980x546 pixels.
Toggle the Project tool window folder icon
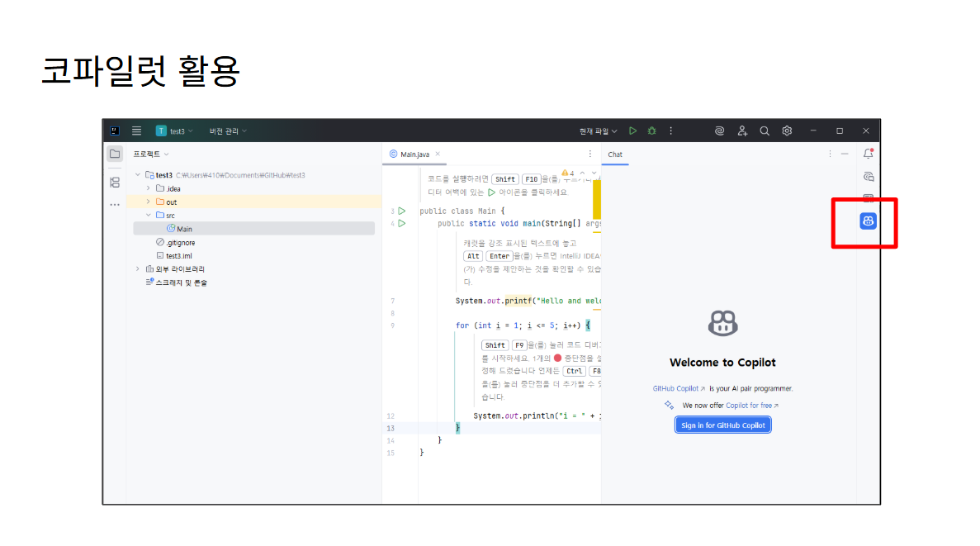(x=115, y=154)
